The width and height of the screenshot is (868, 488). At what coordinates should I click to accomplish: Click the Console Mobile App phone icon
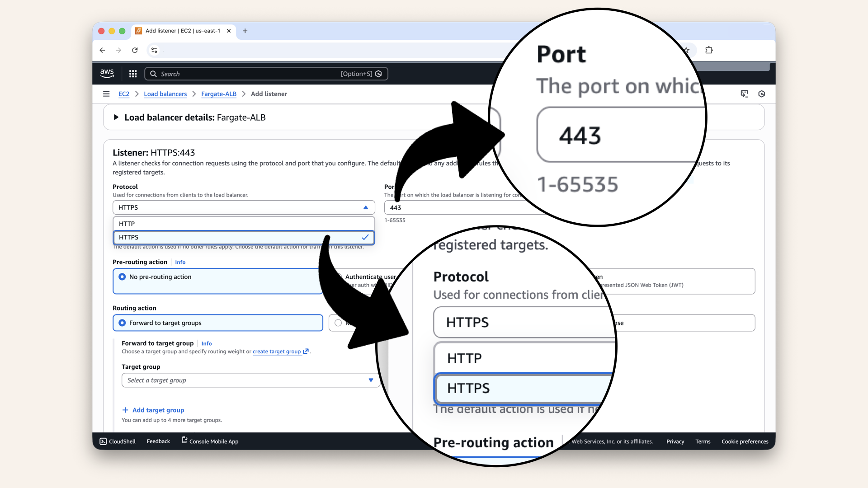[184, 441]
